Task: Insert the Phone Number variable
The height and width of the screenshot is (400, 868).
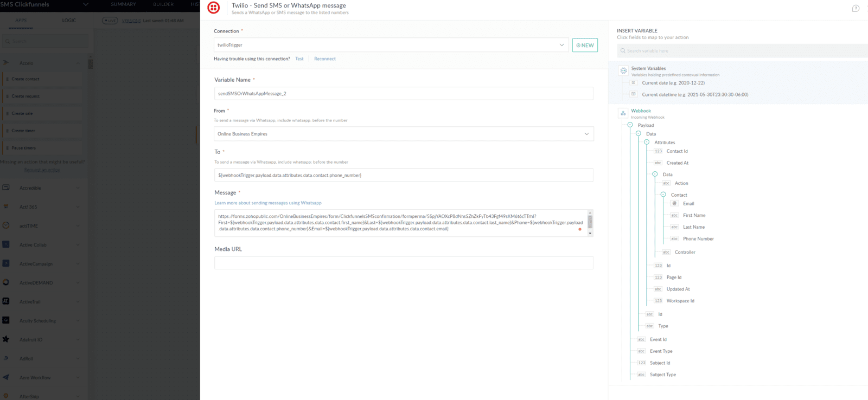Action: coord(698,238)
